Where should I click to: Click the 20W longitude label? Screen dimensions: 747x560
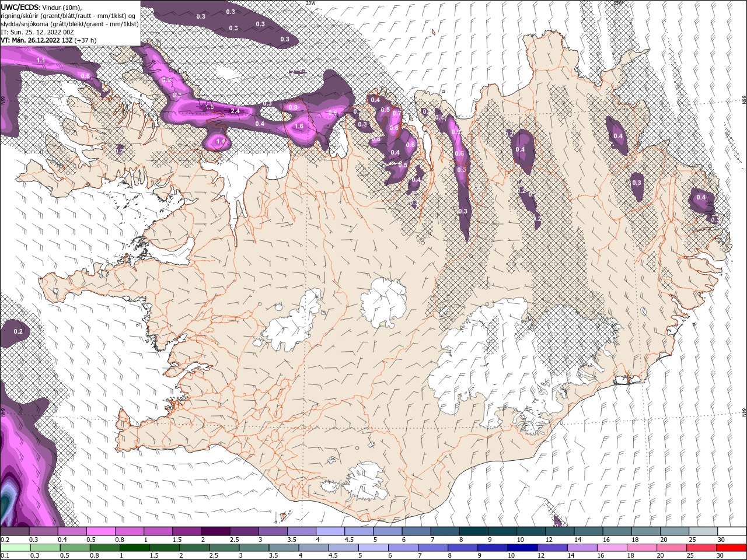coord(310,3)
